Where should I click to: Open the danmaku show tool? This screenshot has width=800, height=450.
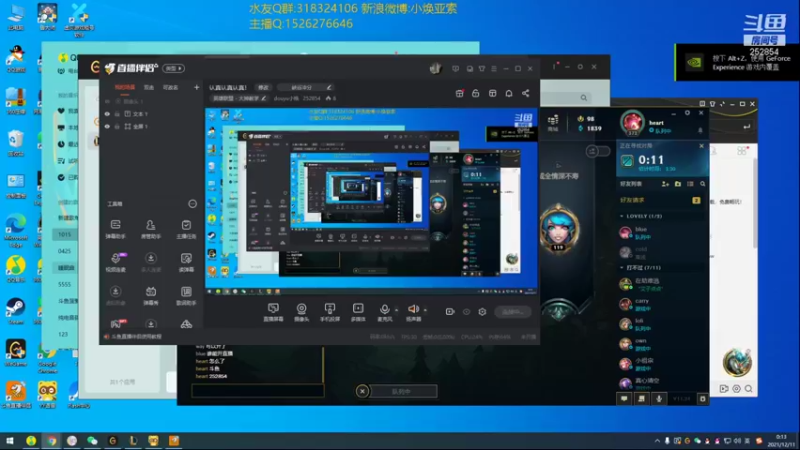tap(151, 295)
